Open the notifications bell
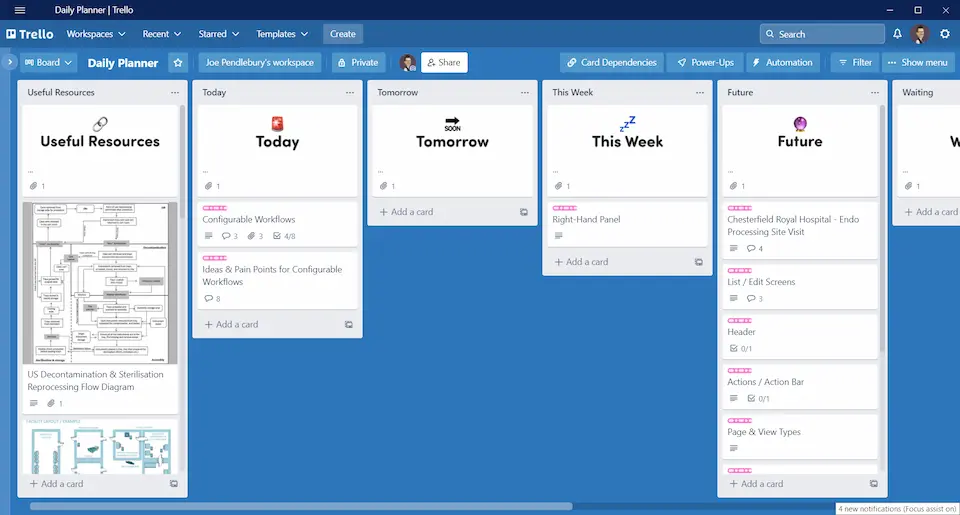The width and height of the screenshot is (960, 515). tap(897, 34)
